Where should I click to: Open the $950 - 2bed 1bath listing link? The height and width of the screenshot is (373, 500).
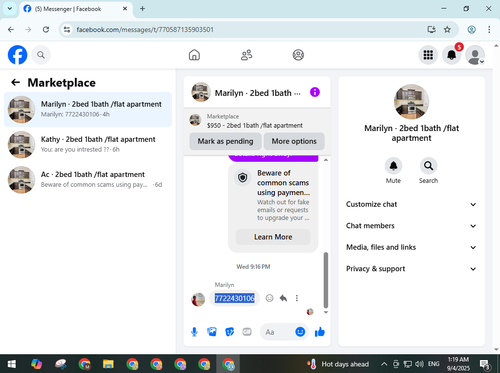tap(255, 126)
